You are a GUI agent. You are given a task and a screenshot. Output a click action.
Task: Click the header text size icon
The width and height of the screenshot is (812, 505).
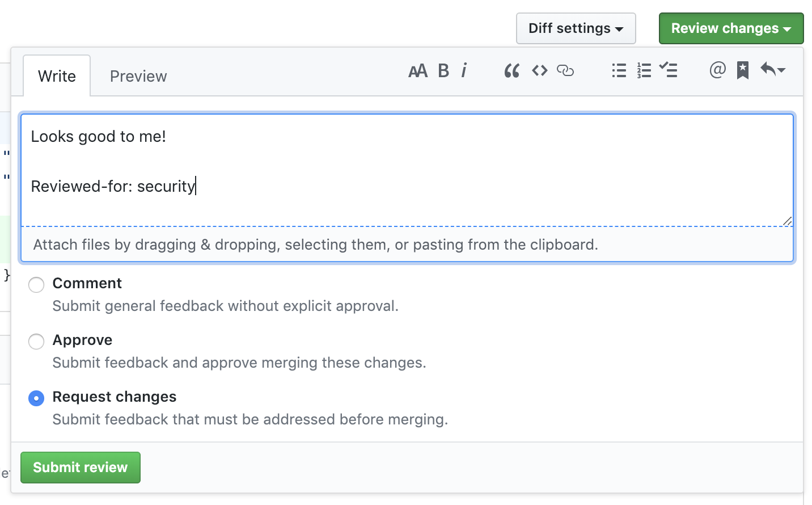click(x=418, y=71)
